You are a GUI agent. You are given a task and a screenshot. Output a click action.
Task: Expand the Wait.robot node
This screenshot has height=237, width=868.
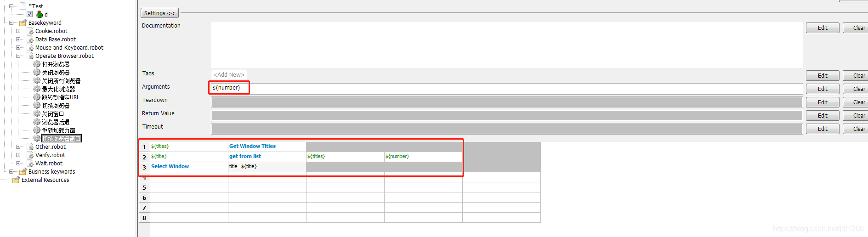pos(18,164)
